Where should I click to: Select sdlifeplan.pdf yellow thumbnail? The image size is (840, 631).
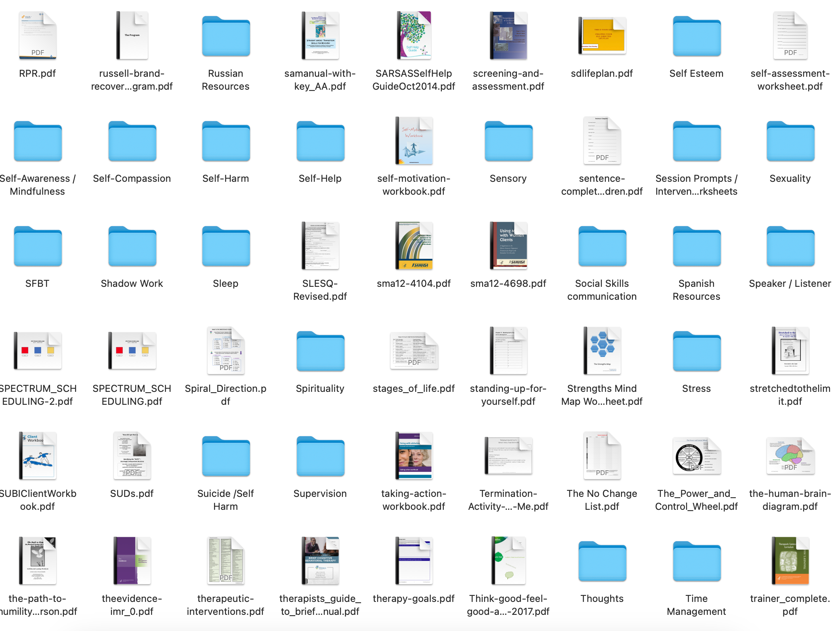pos(602,36)
